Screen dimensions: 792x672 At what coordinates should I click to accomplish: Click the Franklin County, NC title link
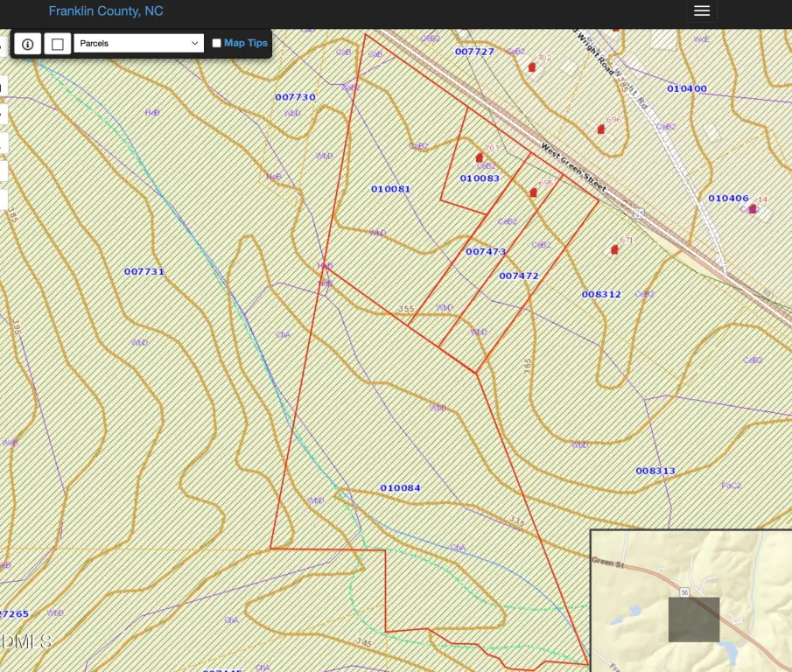[x=106, y=11]
